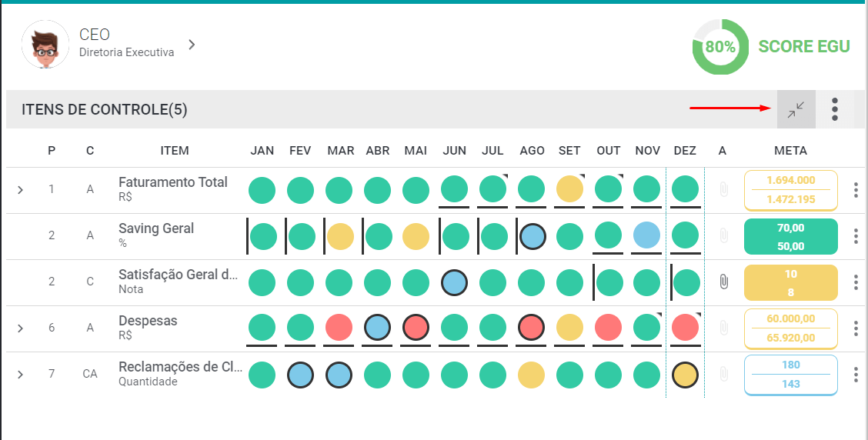Click the CEO avatar picture
This screenshot has height=440, width=868.
point(45,45)
